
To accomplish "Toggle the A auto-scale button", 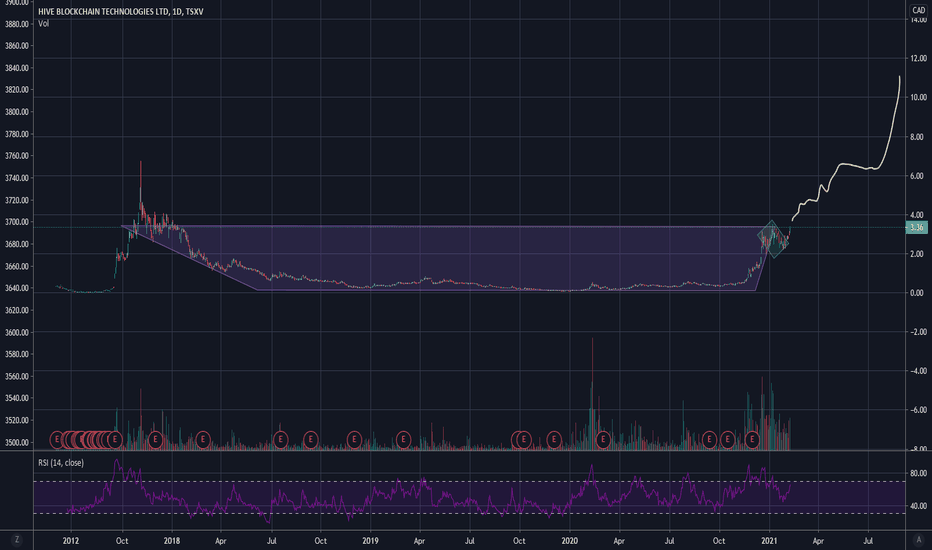I will coord(918,540).
